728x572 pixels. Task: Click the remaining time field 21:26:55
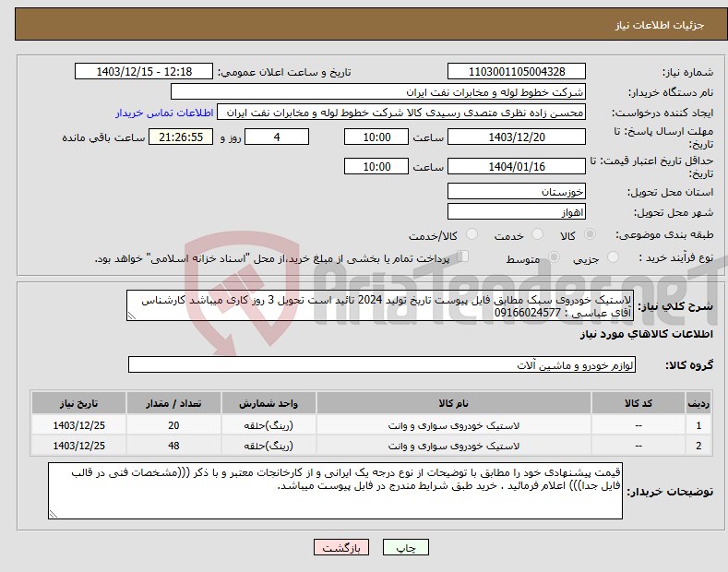click(x=181, y=137)
